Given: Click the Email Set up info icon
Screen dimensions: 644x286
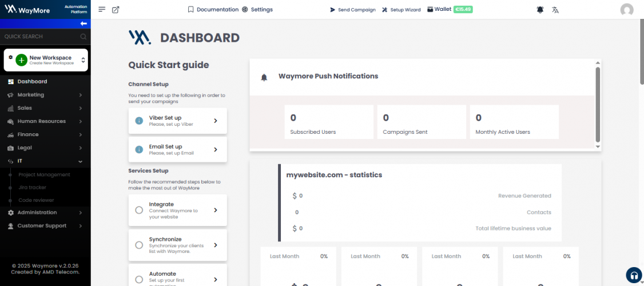Looking at the screenshot, I should coord(139,149).
